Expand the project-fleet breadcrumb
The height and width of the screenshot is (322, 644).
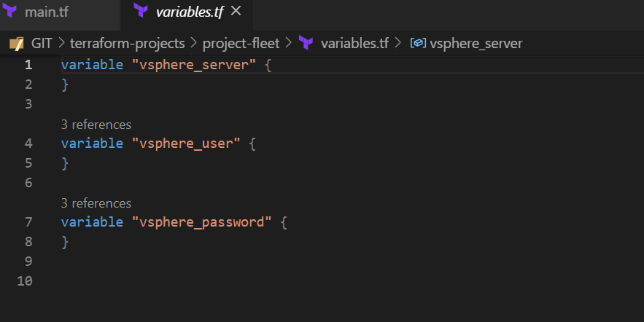pyautogui.click(x=241, y=43)
